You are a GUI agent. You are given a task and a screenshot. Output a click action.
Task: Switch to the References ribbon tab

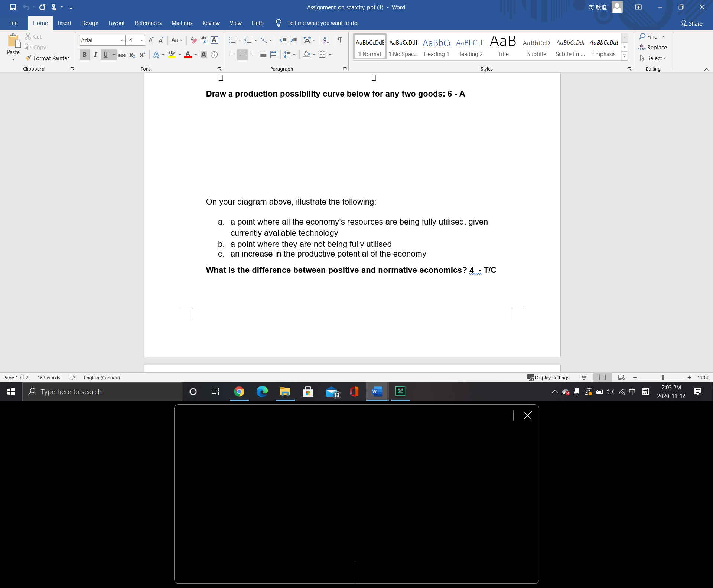[x=148, y=23]
